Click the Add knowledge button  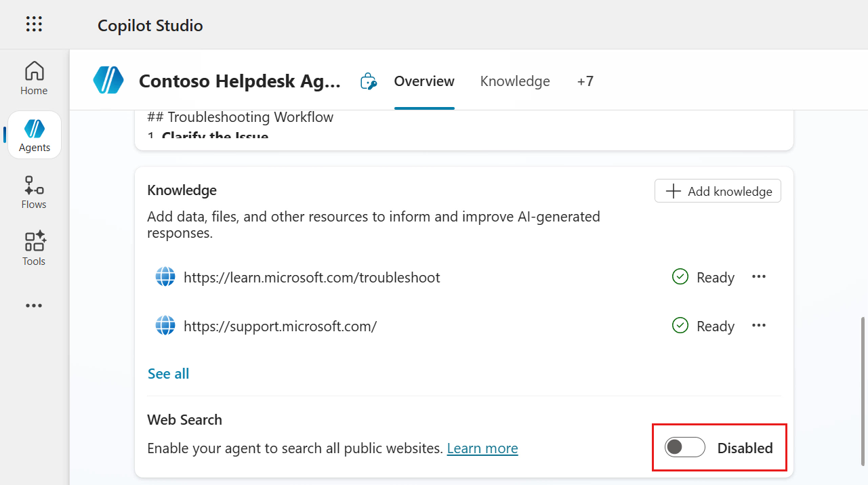(717, 191)
